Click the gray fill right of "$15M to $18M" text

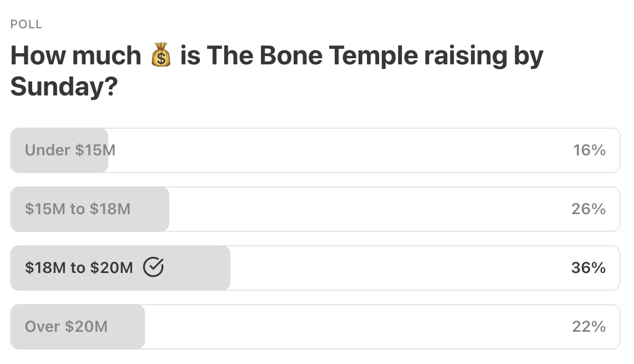point(150,209)
